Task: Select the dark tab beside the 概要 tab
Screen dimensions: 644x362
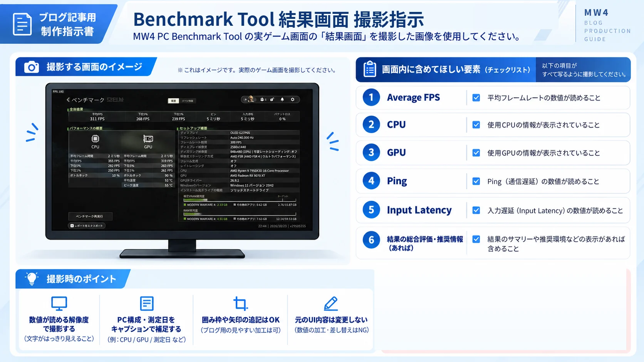Action: [x=188, y=101]
